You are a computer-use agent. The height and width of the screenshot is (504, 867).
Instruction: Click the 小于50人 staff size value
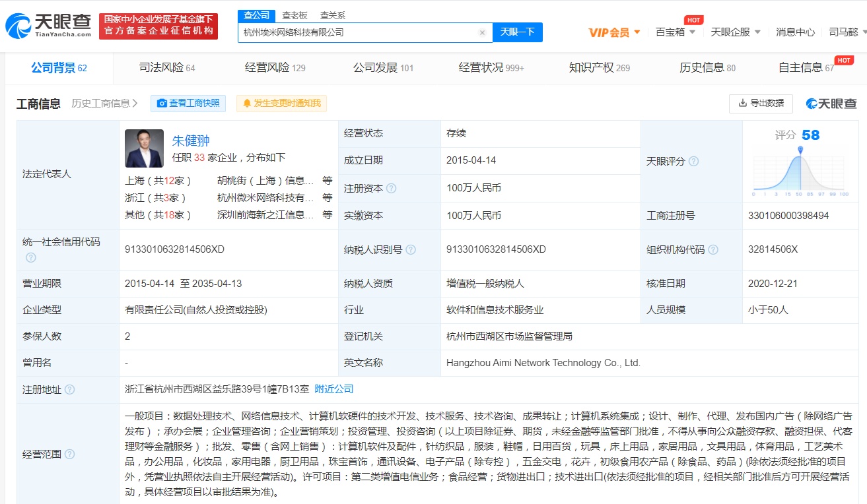[769, 309]
